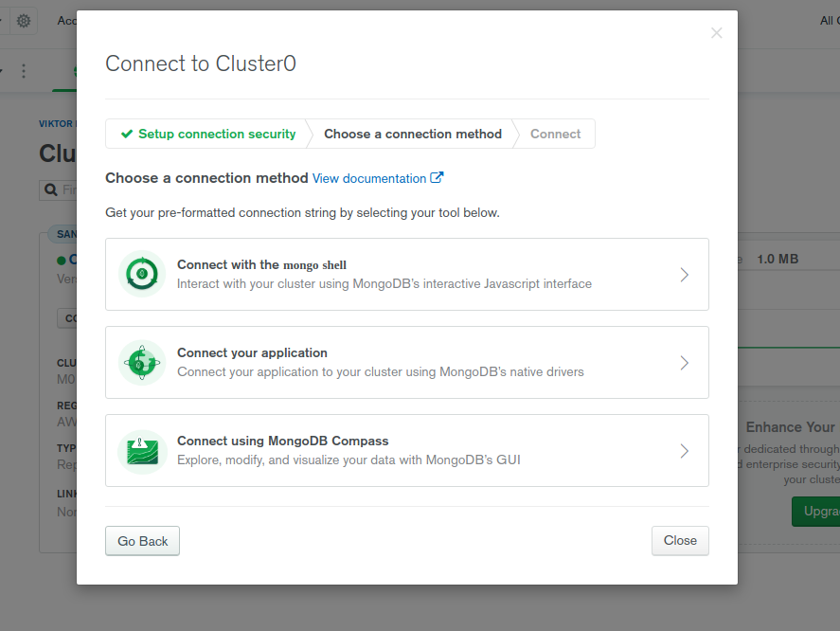Dismiss the dialog with the X icon

tap(717, 33)
